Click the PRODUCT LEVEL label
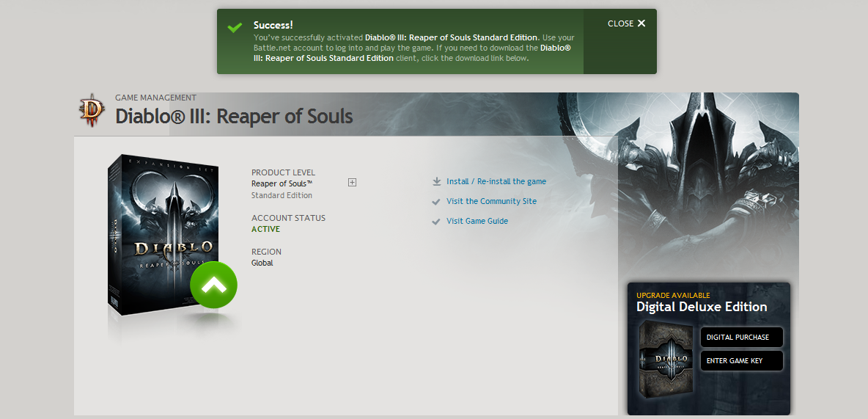 (284, 172)
